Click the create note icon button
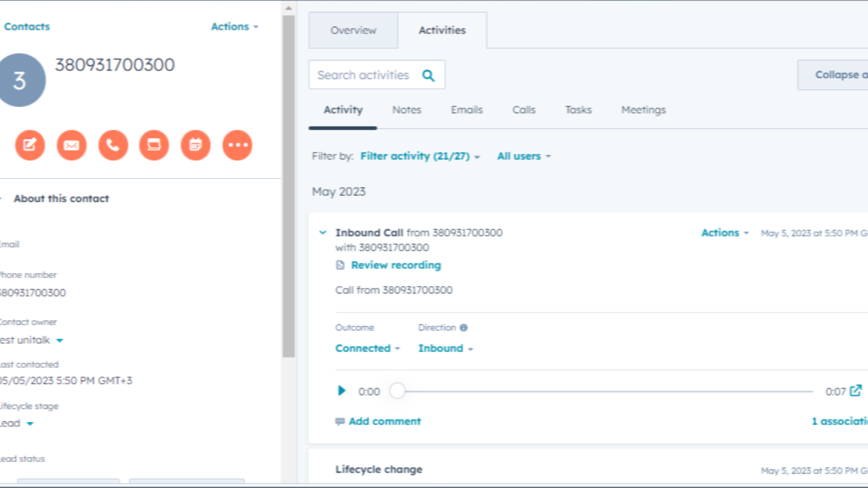This screenshot has width=868, height=488. coord(30,145)
